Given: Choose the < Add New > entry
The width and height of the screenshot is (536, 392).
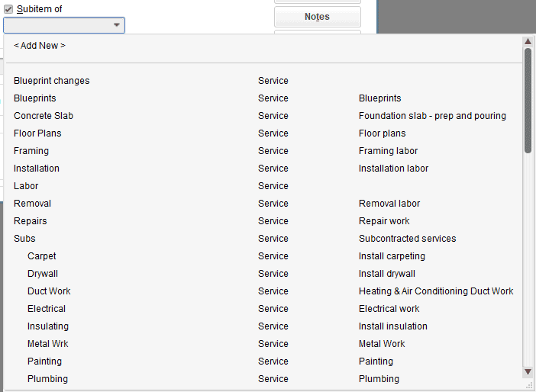Looking at the screenshot, I should [40, 46].
